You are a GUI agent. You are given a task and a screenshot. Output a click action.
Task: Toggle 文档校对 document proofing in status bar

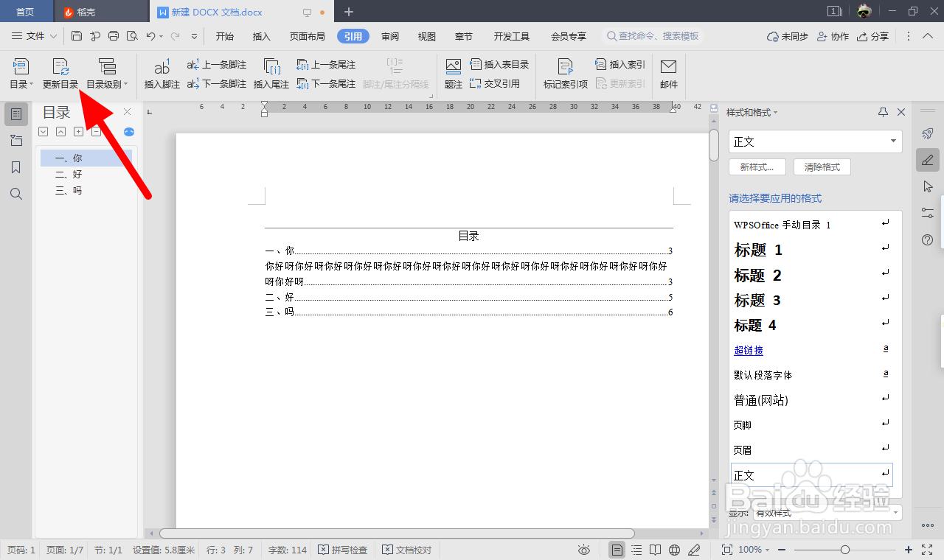tap(407, 550)
